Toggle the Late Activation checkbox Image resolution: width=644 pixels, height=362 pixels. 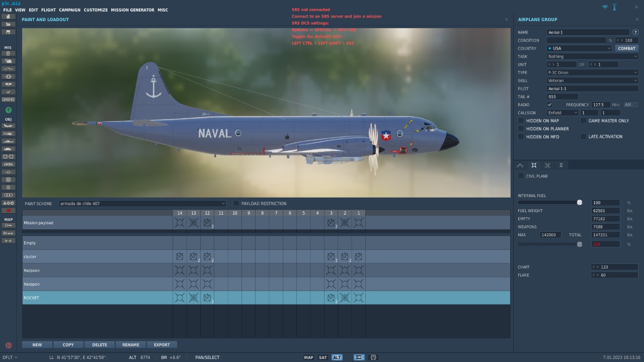pos(583,136)
